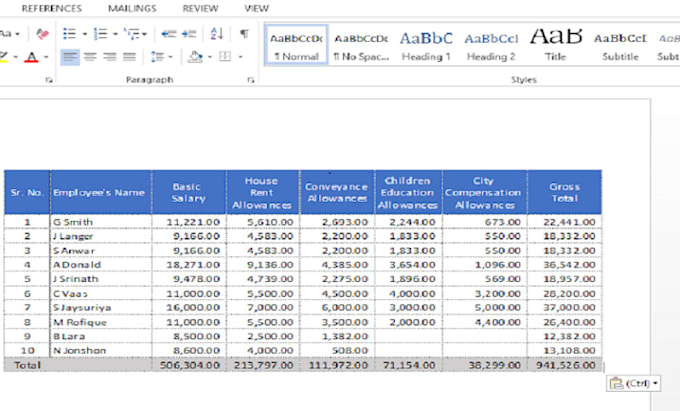680x411 pixels.
Task: Expand the Borders dropdown arrow
Action: click(x=242, y=57)
